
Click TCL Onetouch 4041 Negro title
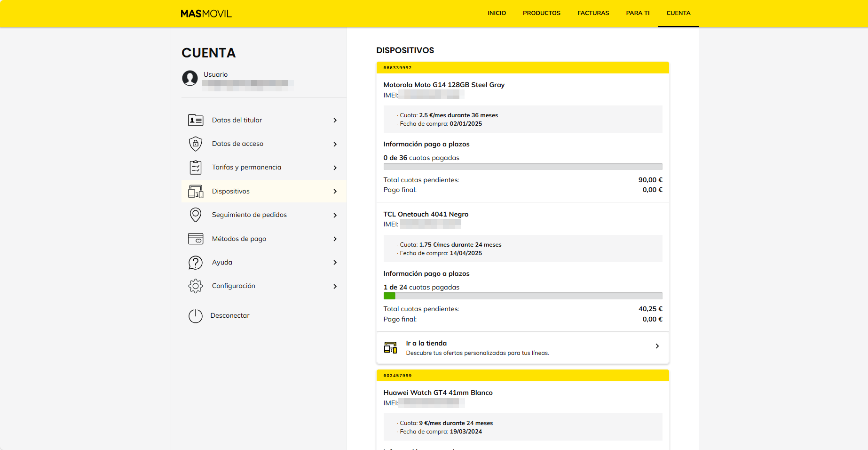[x=426, y=214]
